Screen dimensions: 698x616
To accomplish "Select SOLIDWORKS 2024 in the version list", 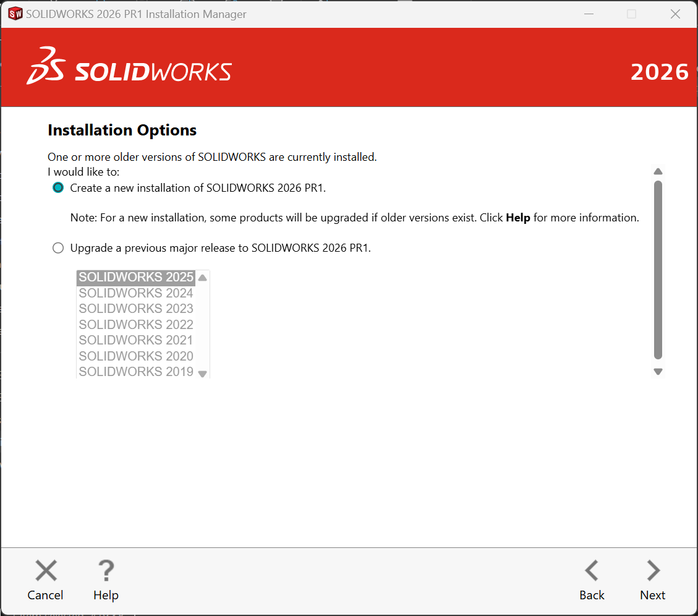I will (x=135, y=293).
